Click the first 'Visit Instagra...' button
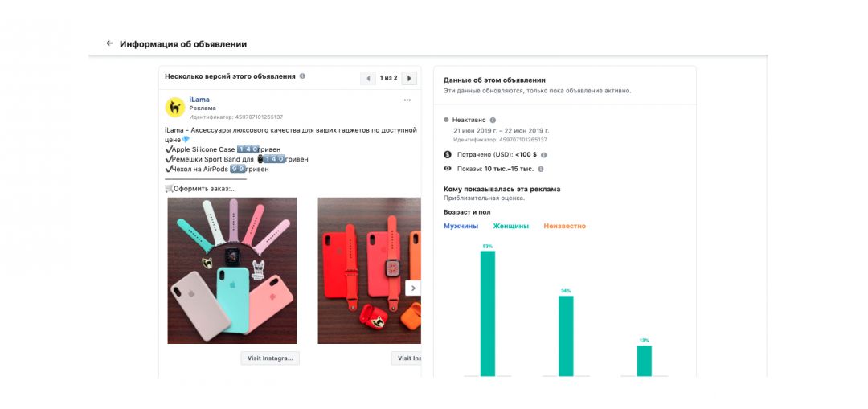The height and width of the screenshot is (409, 868). click(x=270, y=358)
